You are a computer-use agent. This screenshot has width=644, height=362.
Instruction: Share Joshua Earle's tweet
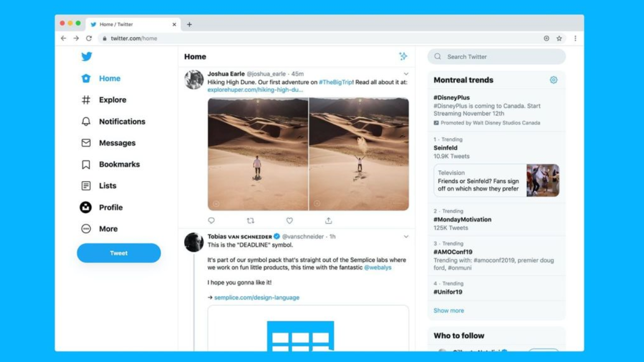tap(329, 221)
